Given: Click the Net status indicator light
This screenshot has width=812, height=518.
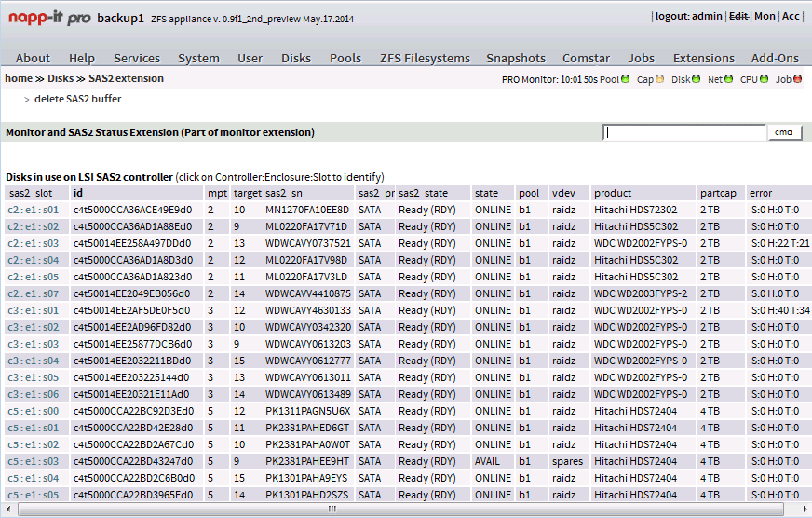Looking at the screenshot, I should pos(728,79).
